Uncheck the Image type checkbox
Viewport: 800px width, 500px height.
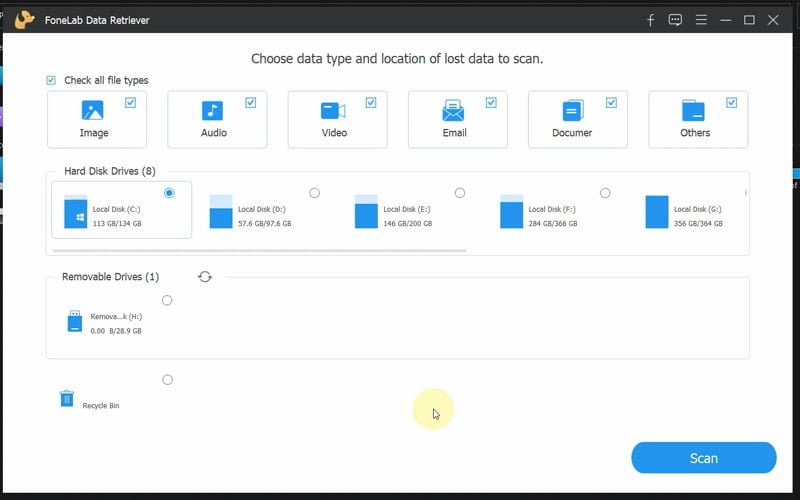click(131, 103)
